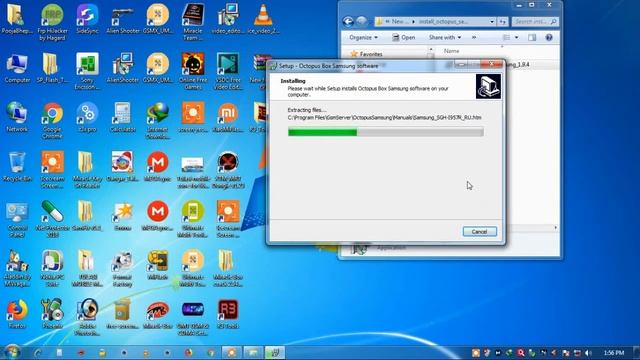
Task: Sort by the Name column header in Explorer
Action: click(x=451, y=51)
